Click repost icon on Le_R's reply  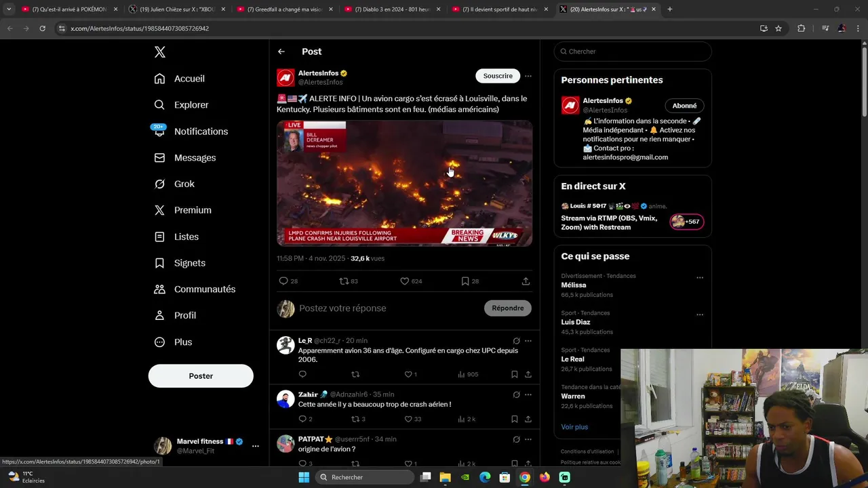(x=355, y=374)
